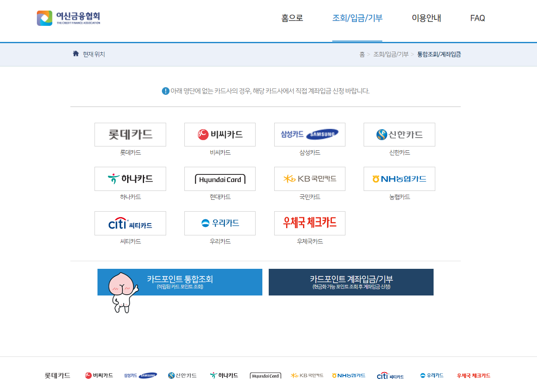Image resolution: width=537 pixels, height=392 pixels.
Task: Click the 우리카드 caption under its tile
Action: pos(220,241)
